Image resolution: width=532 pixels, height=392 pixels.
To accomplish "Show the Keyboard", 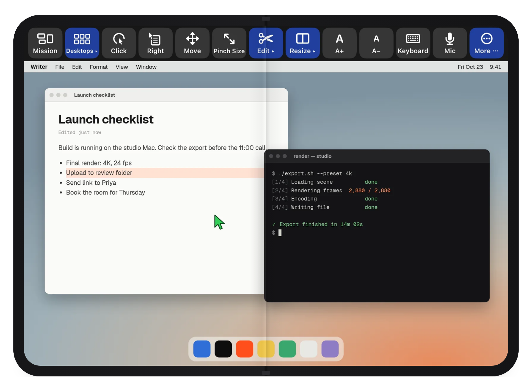I will coord(413,43).
